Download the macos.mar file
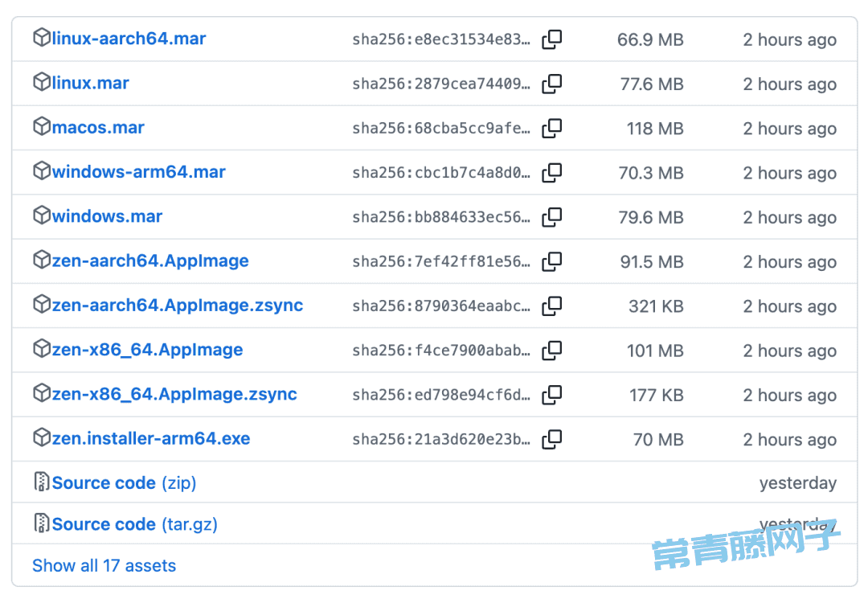Viewport: 868px width, 595px height. pos(98,127)
